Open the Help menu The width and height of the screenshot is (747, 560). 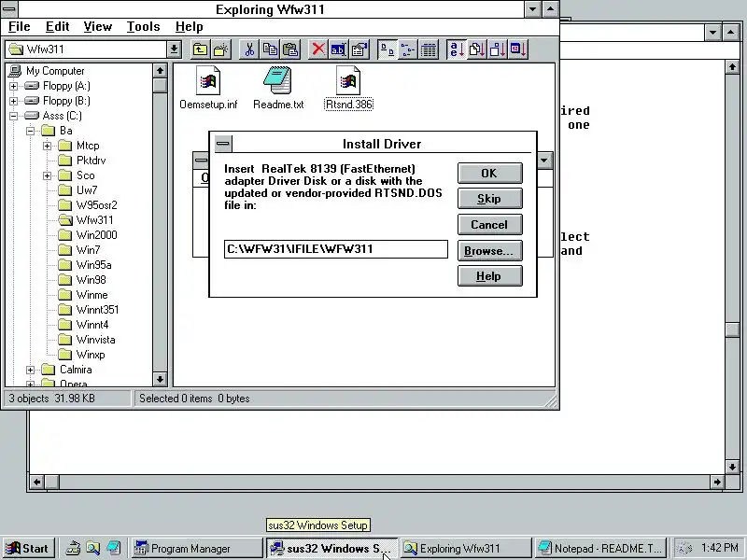point(190,27)
